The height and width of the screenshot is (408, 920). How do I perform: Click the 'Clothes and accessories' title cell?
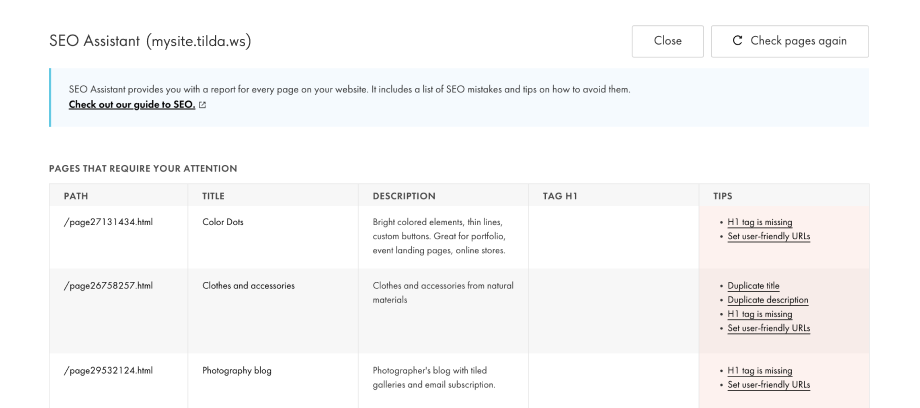tap(248, 285)
